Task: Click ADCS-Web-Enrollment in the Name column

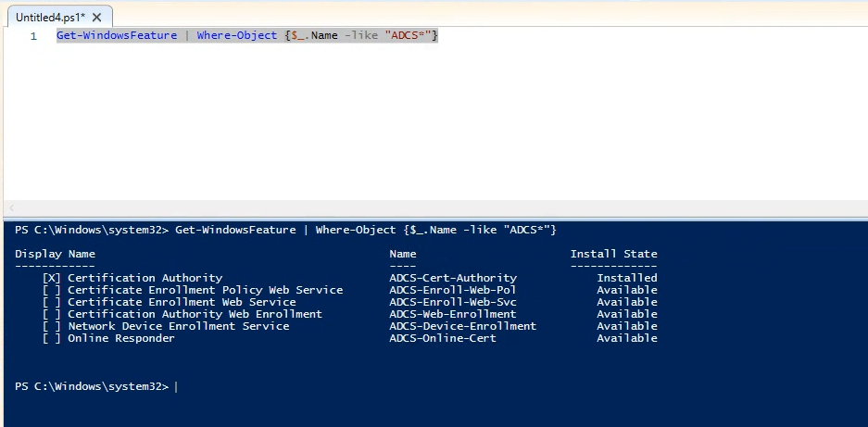Action: click(x=453, y=314)
